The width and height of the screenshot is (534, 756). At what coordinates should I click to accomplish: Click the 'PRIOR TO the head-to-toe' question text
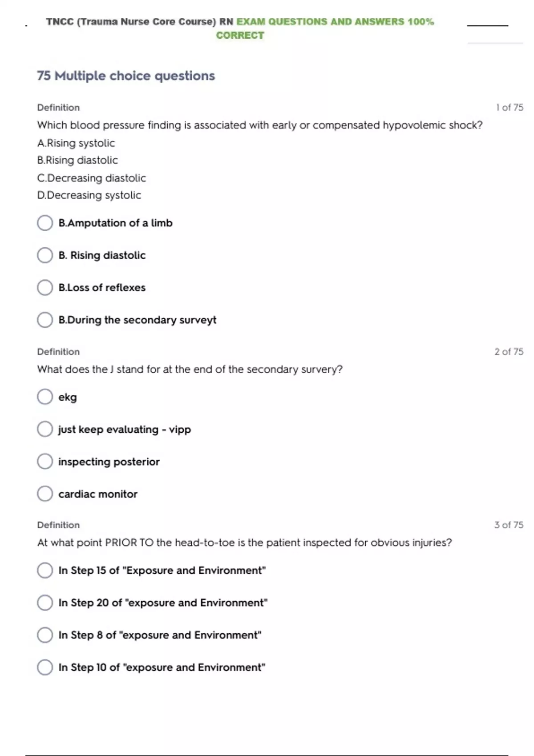pyautogui.click(x=244, y=543)
